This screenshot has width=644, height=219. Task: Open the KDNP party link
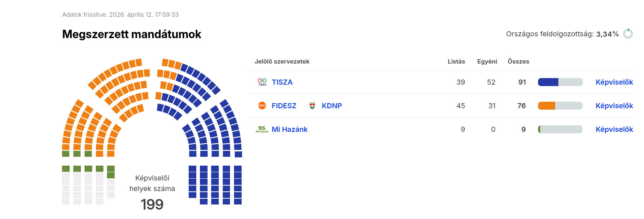coord(332,106)
